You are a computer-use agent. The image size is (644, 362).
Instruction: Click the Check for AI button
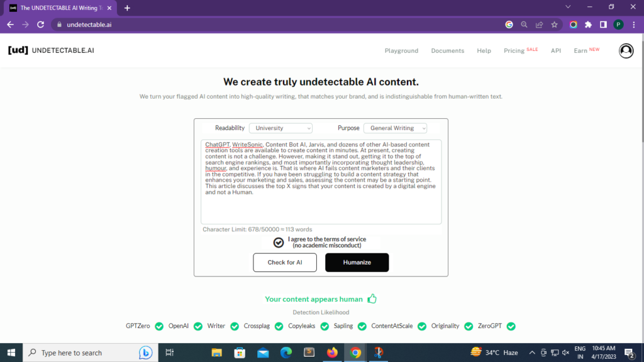click(285, 262)
